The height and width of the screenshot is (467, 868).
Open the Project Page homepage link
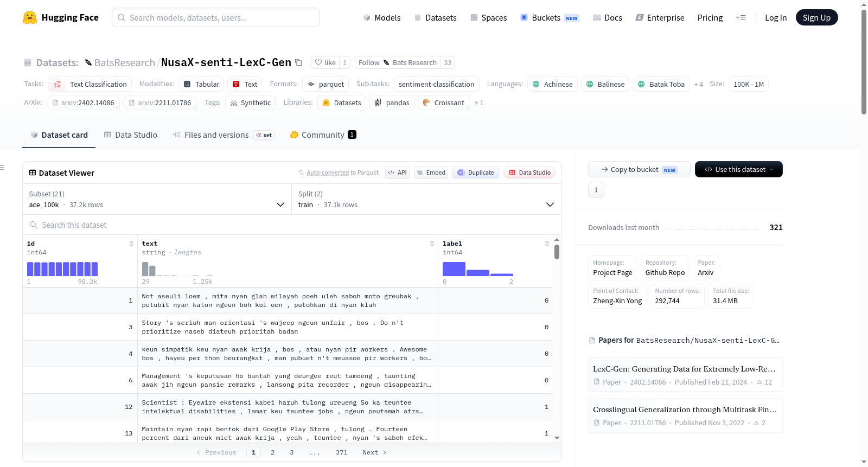tap(612, 268)
